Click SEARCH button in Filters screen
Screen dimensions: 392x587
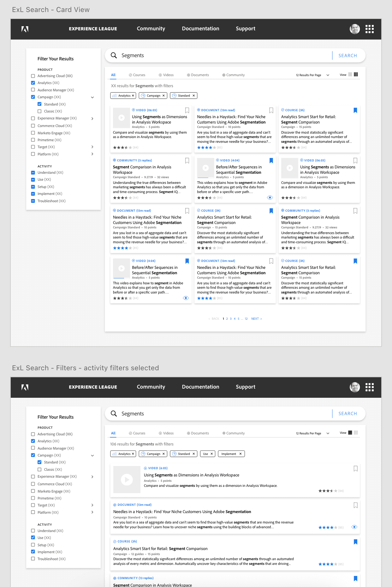click(348, 414)
